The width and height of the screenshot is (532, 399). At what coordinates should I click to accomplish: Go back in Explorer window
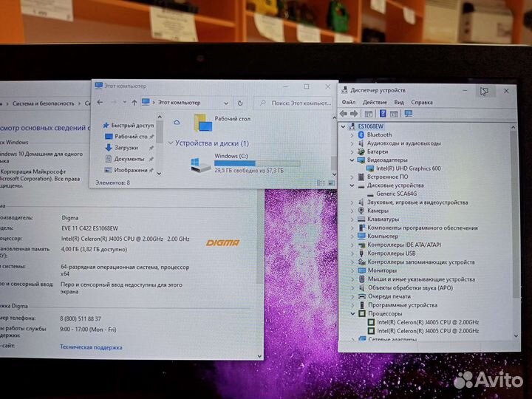click(100, 102)
